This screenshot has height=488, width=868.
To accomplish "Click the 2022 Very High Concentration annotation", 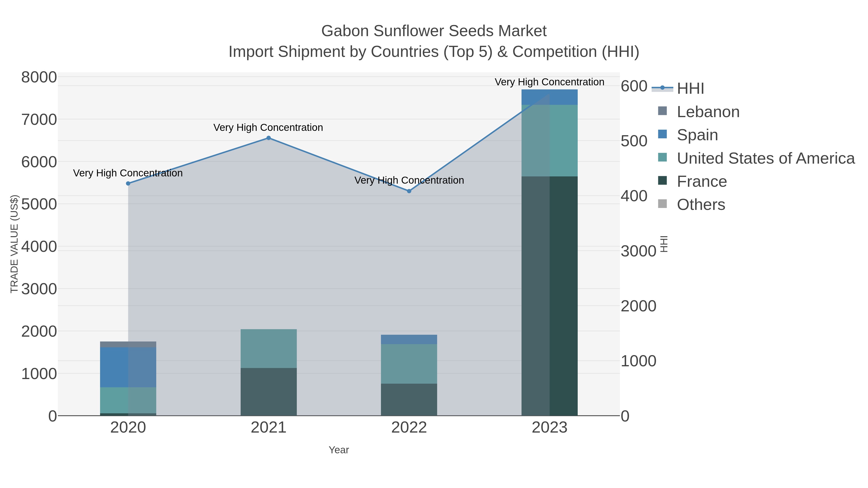I will [x=409, y=180].
